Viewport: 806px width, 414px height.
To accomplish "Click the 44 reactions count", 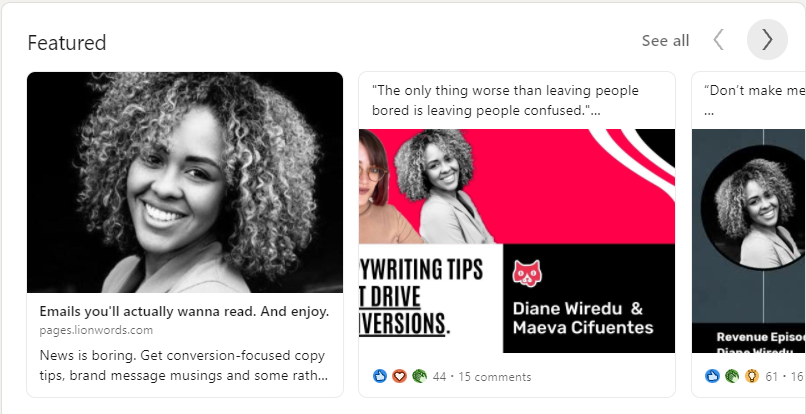I will (439, 377).
